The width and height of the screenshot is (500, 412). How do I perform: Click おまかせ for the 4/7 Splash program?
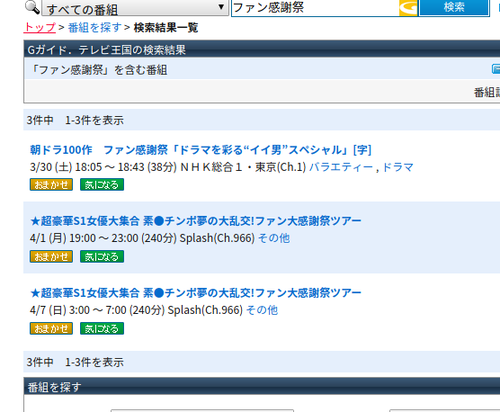click(x=51, y=329)
